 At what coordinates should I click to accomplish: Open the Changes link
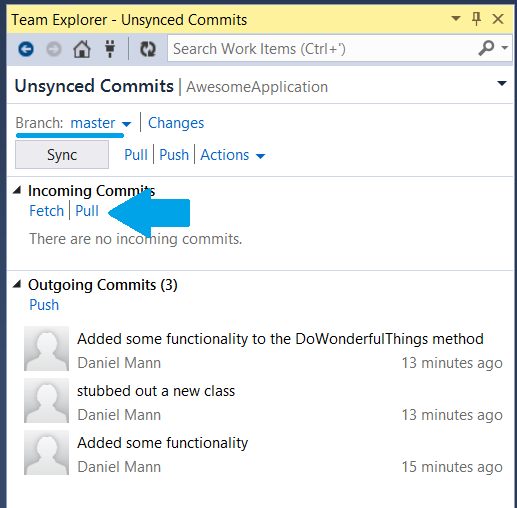point(176,123)
